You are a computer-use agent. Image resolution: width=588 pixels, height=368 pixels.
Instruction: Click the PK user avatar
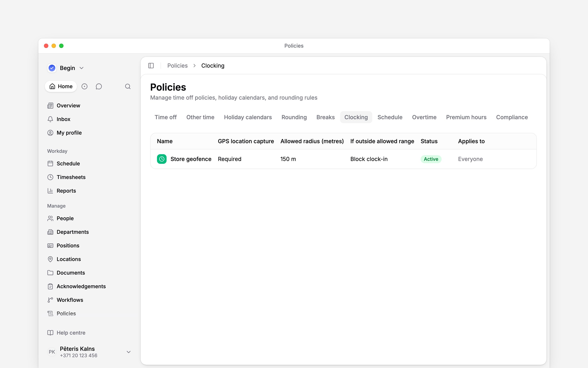(x=52, y=352)
